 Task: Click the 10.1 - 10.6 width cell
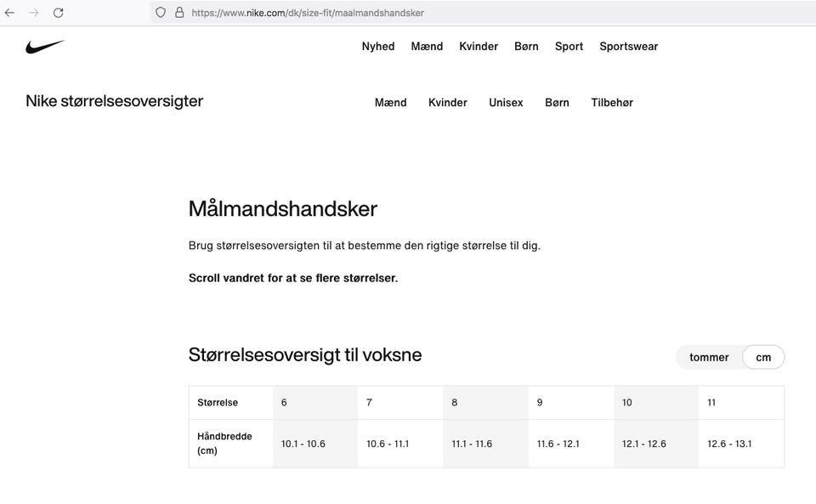[x=315, y=444]
